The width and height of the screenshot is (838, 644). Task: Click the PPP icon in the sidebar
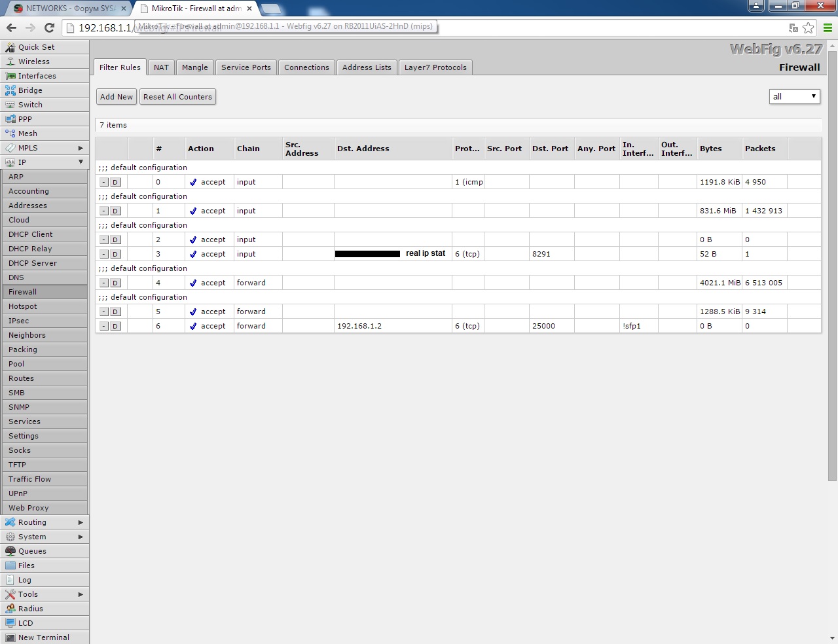coord(10,119)
